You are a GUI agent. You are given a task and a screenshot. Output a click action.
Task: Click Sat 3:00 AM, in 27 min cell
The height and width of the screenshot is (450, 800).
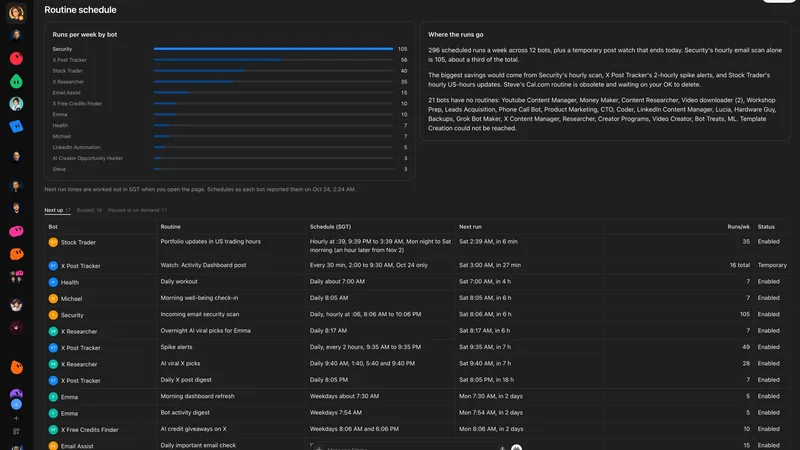(490, 265)
